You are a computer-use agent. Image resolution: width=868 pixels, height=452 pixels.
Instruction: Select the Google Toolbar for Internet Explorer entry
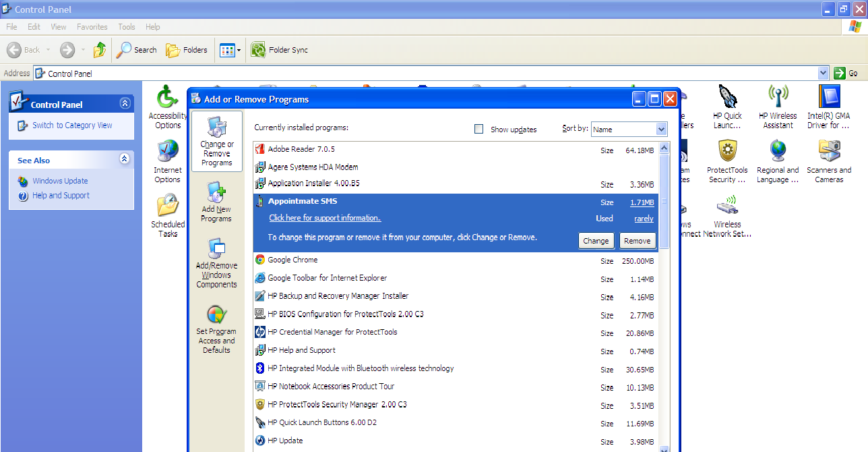tap(456, 278)
